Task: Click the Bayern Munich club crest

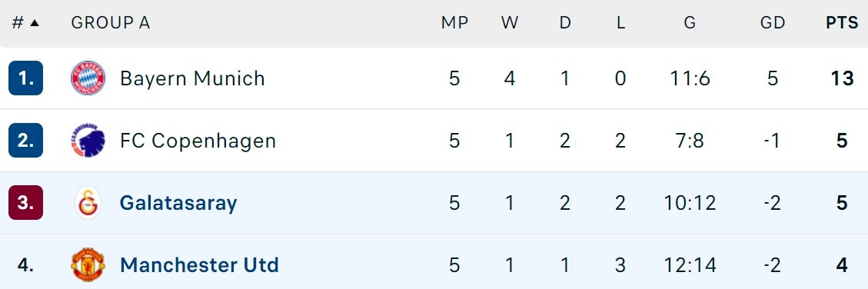Action: pyautogui.click(x=88, y=78)
